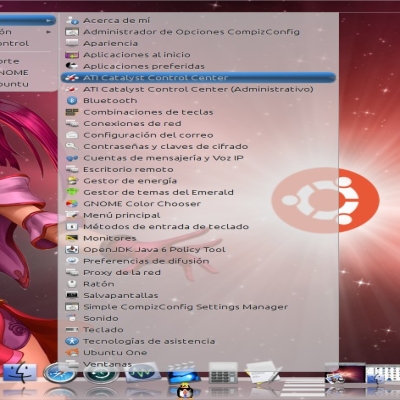Click the keys icon for Contraseñas y claves
Screen dimensions: 400x400
tap(72, 146)
